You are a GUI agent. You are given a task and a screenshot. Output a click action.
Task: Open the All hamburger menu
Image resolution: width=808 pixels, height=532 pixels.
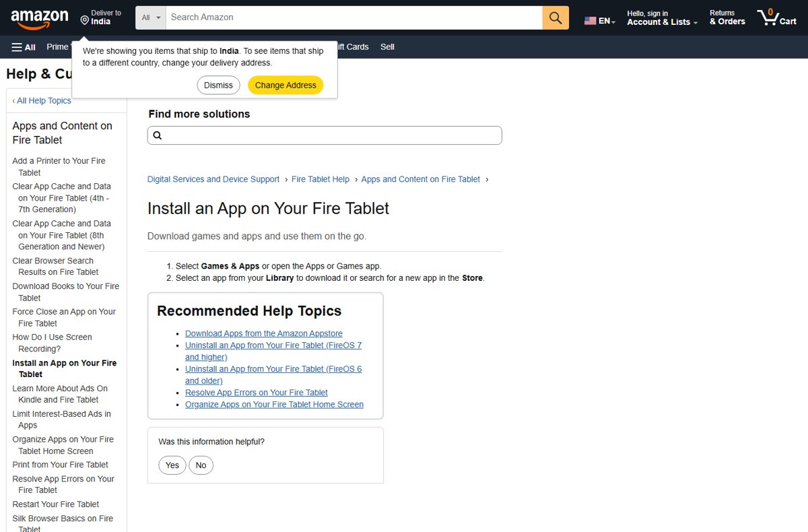(24, 47)
